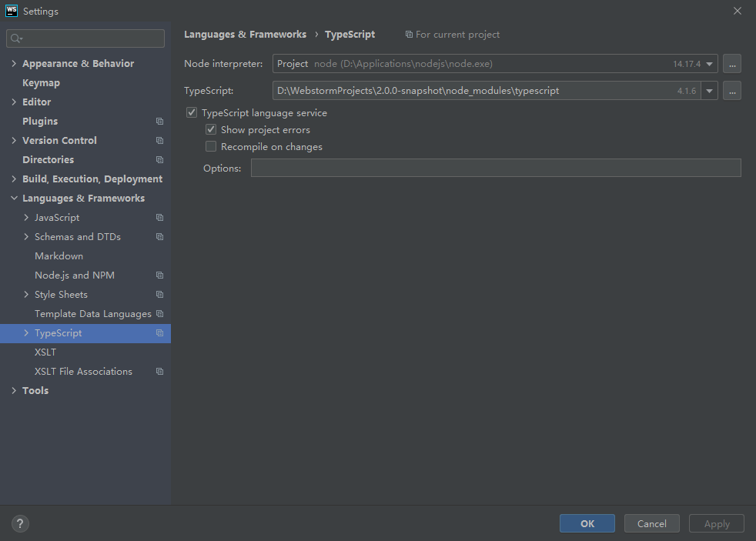Click project-level icon next to Version Control
The height and width of the screenshot is (541, 756).
tap(159, 141)
